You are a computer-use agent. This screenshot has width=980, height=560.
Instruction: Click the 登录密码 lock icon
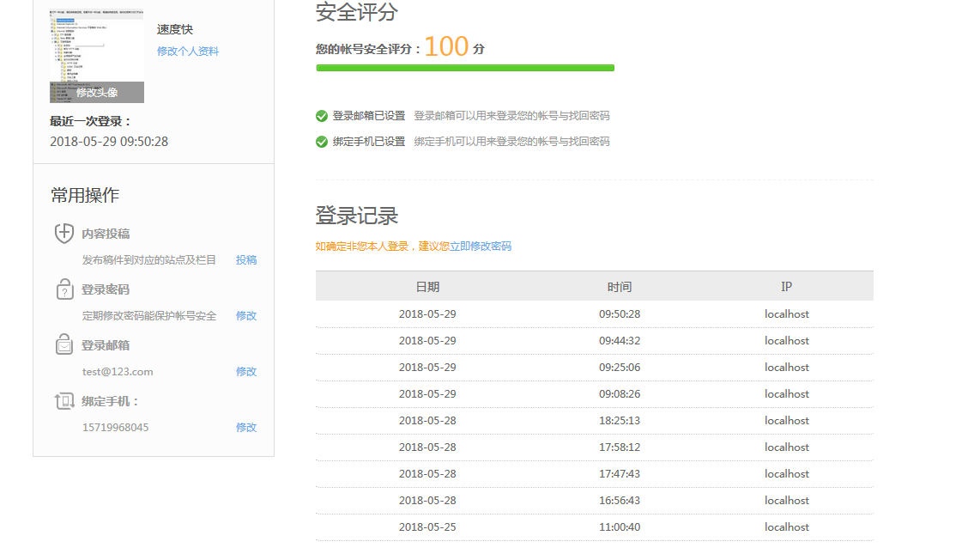(x=64, y=289)
